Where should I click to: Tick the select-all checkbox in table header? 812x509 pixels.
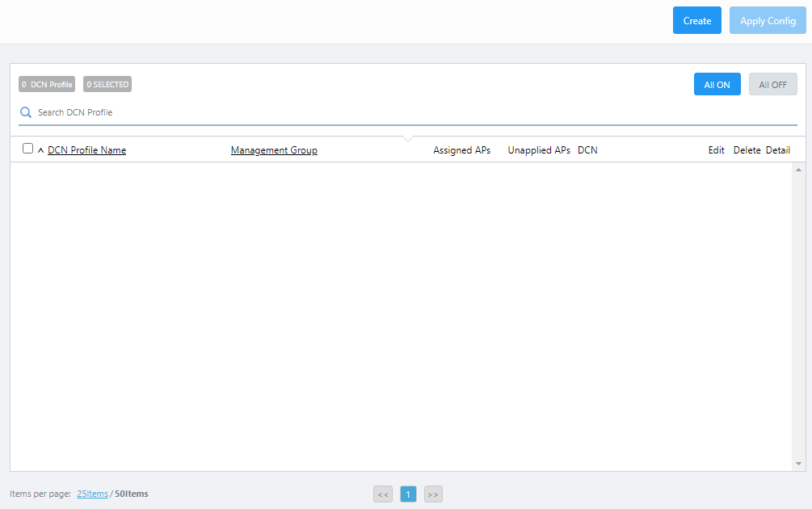(28, 149)
